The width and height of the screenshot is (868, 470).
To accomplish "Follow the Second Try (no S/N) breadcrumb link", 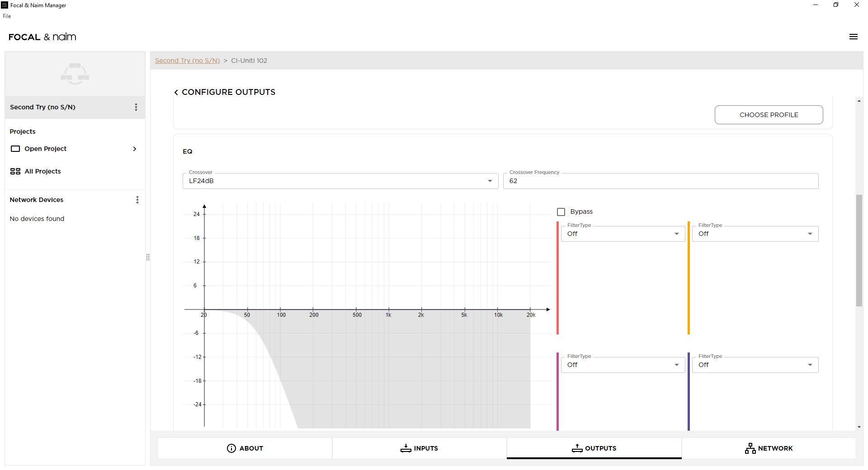I will 187,61.
